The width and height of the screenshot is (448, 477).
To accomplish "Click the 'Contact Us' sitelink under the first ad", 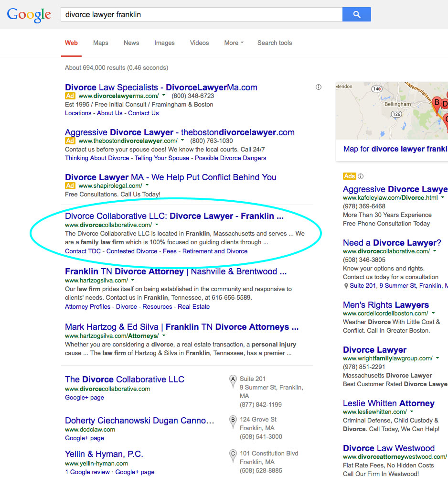I will [x=143, y=113].
